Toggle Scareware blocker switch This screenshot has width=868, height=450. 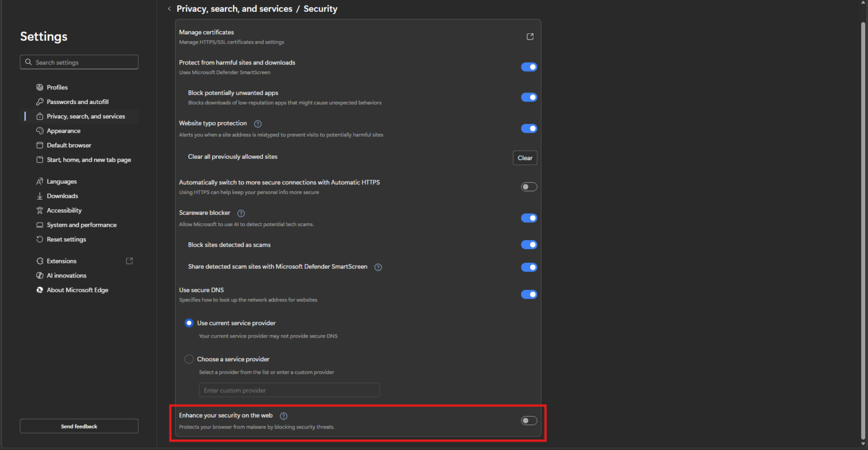529,218
